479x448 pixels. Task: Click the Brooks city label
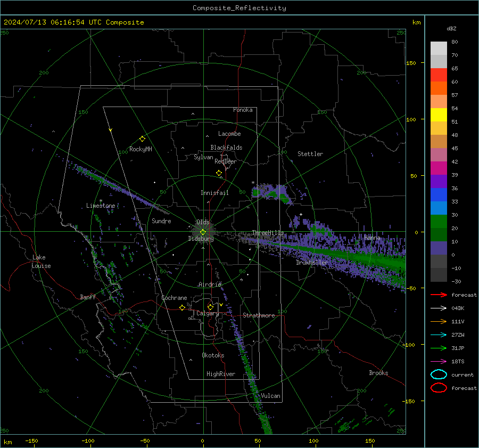pyautogui.click(x=378, y=373)
